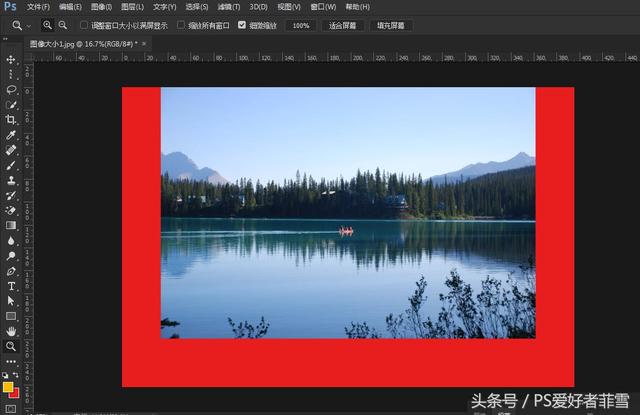Select the Eraser tool
This screenshot has height=415, width=640.
point(11,210)
